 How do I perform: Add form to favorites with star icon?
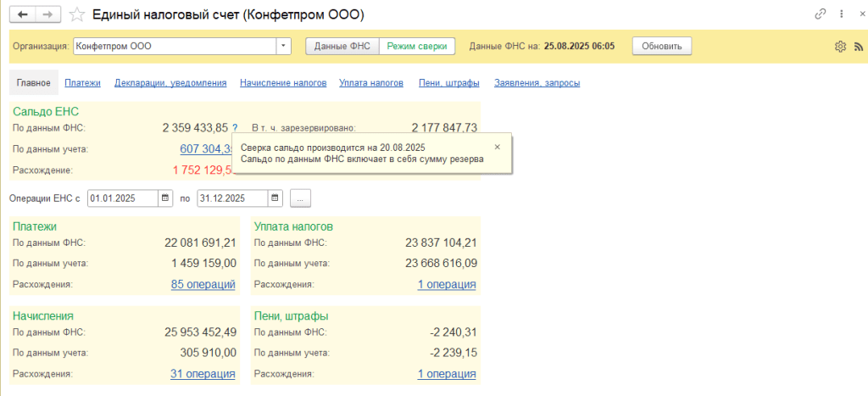77,14
